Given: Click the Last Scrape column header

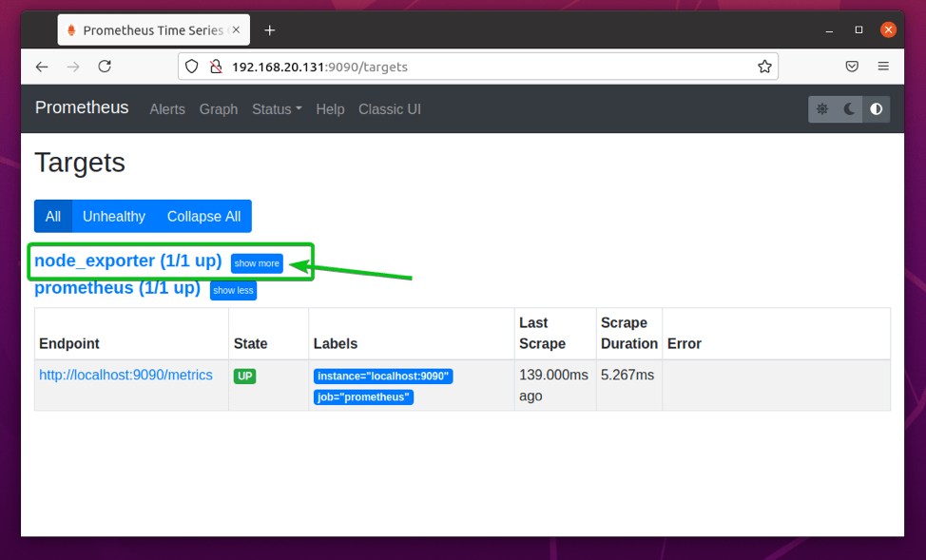Looking at the screenshot, I should [x=542, y=333].
